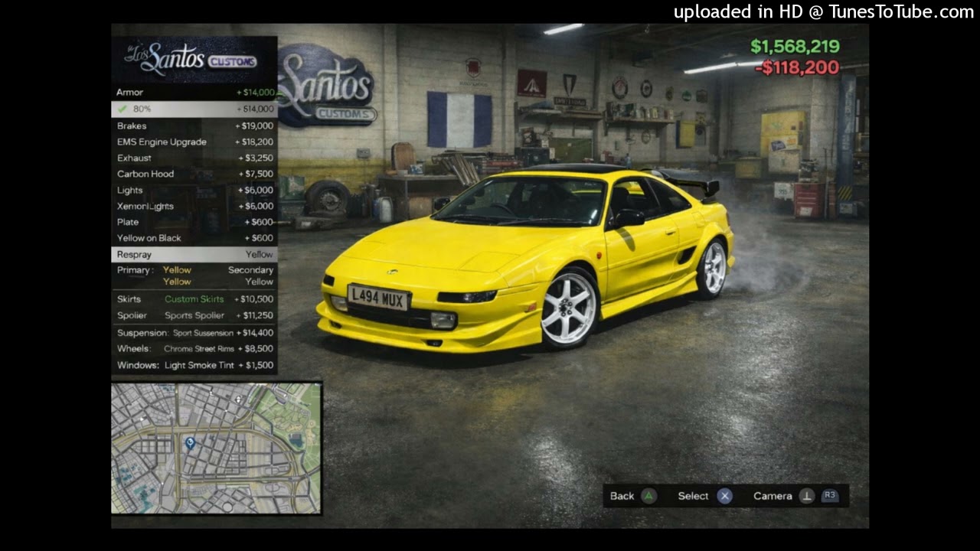Open the Windows: Light Smoke Tint row

point(194,366)
